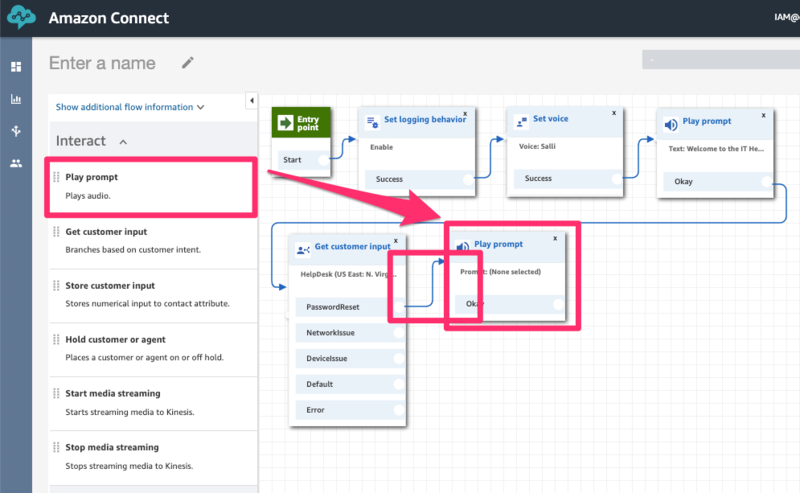Click the speaker icon on top Play prompt block
The height and width of the screenshot is (493, 800).
click(x=670, y=124)
